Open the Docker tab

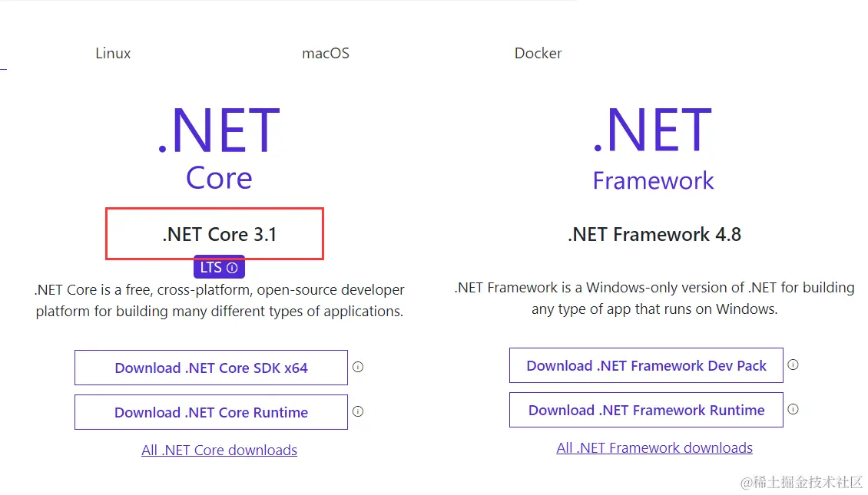point(538,53)
